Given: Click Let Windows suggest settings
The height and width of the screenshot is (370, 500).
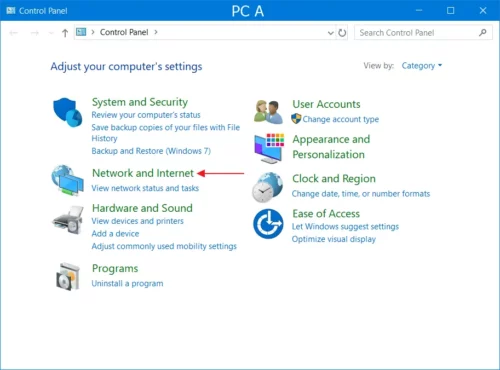Looking at the screenshot, I should tap(345, 227).
